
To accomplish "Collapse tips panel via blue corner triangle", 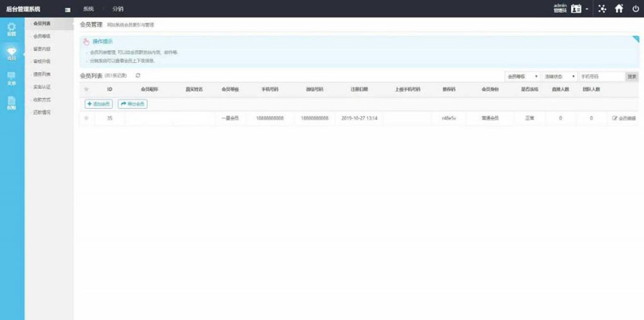I will (636, 39).
